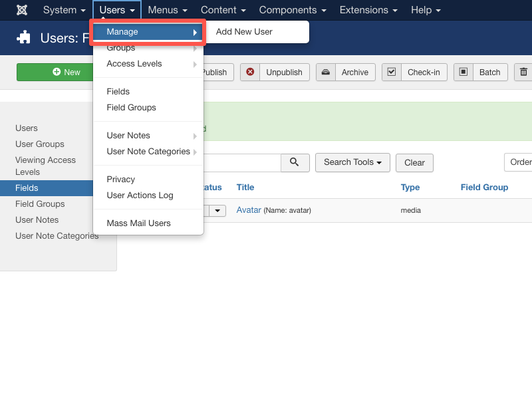Open the Avatar field link
The width and height of the screenshot is (532, 399).
tap(249, 210)
